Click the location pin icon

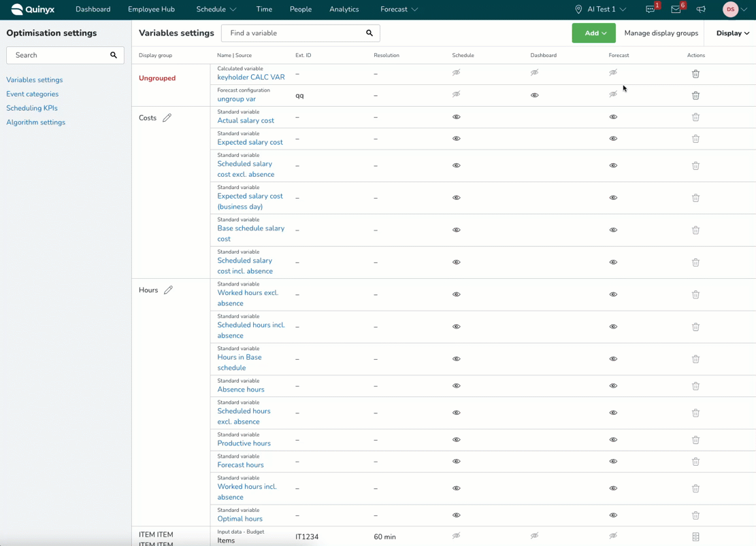pyautogui.click(x=578, y=9)
